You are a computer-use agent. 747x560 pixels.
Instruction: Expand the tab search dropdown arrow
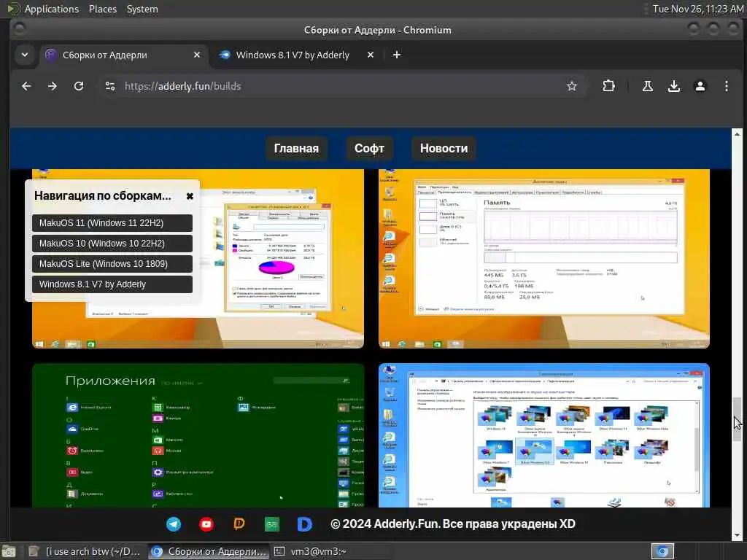(25, 55)
